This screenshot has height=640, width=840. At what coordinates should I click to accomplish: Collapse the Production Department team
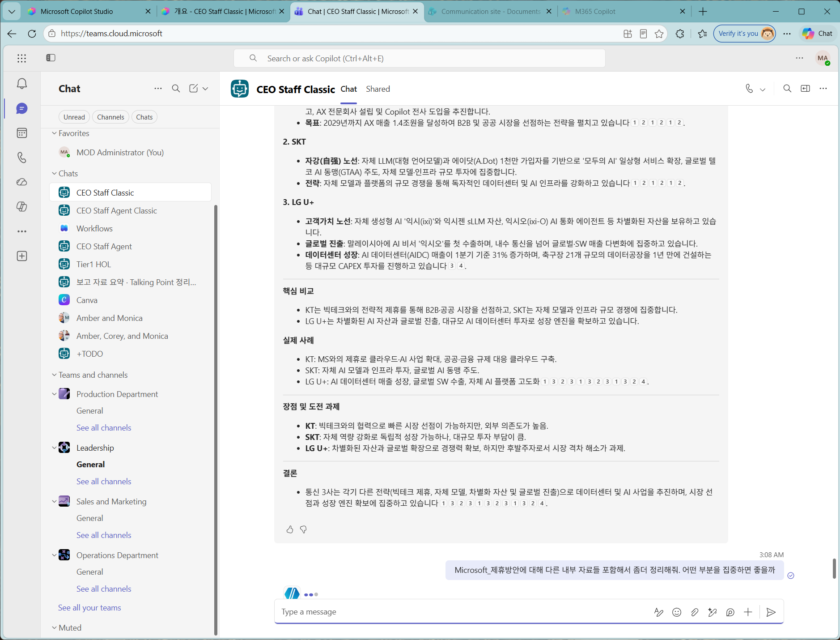tap(54, 394)
